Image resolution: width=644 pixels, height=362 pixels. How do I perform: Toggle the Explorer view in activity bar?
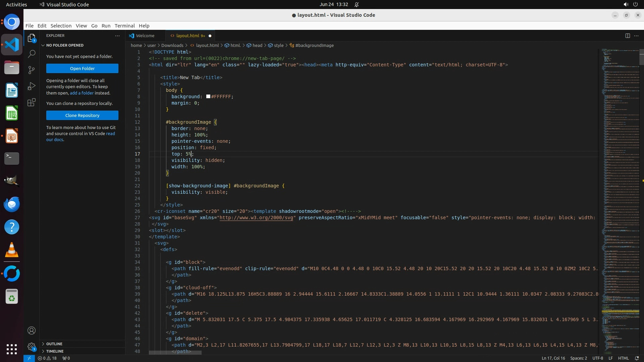pos(32,38)
